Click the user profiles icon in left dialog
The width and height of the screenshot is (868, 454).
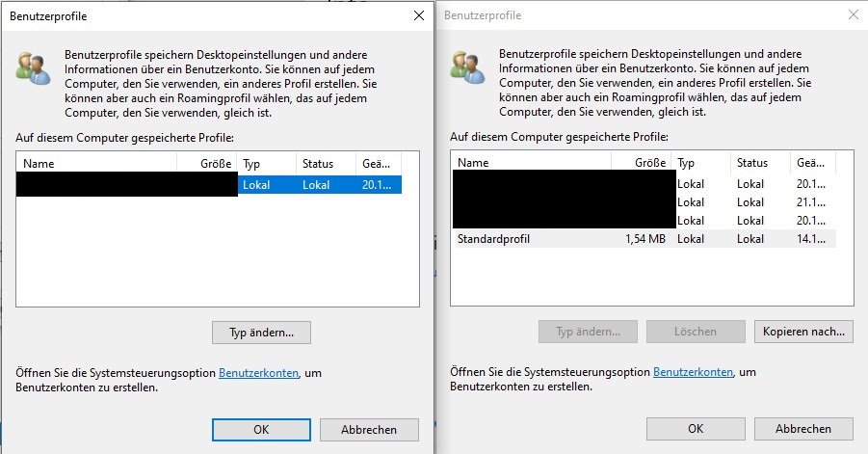pos(33,68)
